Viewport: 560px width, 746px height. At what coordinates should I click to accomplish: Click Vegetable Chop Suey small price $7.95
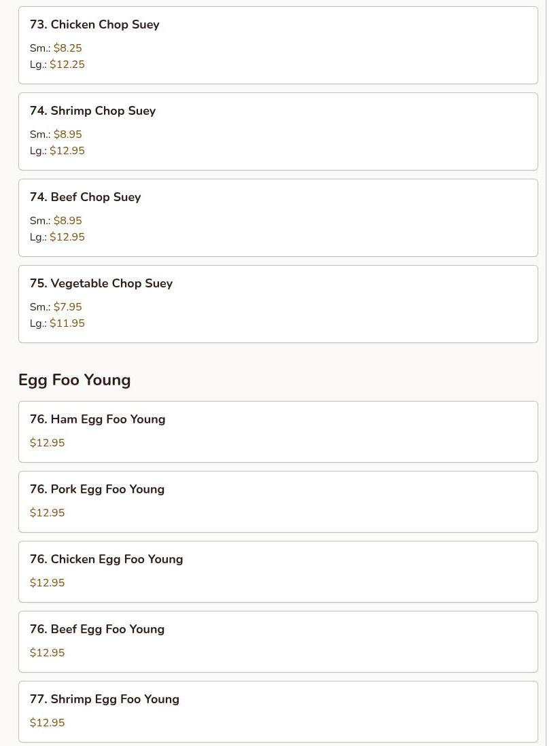67,307
